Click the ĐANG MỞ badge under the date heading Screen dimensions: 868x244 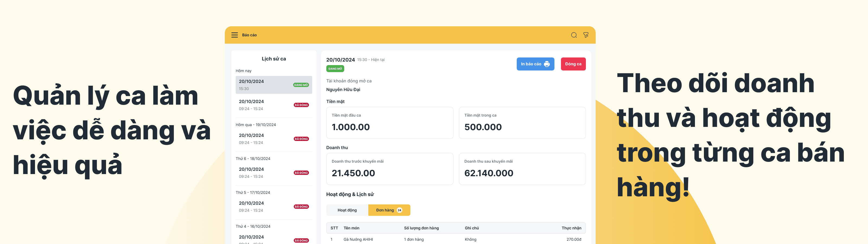point(335,69)
